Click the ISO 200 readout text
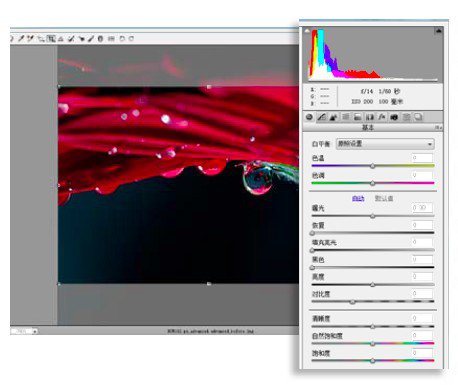458x385 pixels. tap(362, 101)
